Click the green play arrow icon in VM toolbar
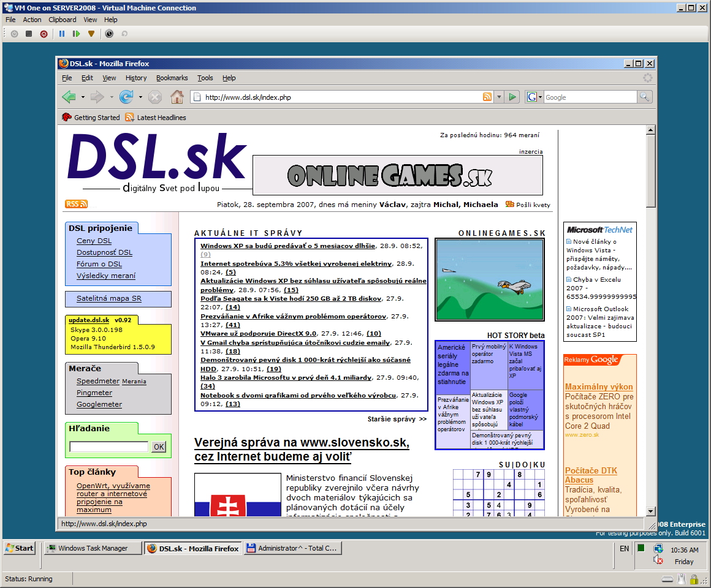 click(76, 34)
